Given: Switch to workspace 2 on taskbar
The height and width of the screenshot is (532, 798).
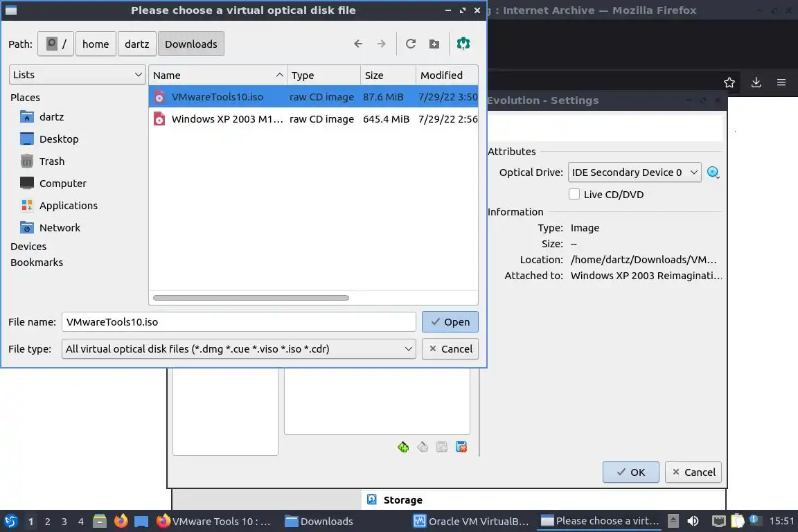Looking at the screenshot, I should coord(47,522).
